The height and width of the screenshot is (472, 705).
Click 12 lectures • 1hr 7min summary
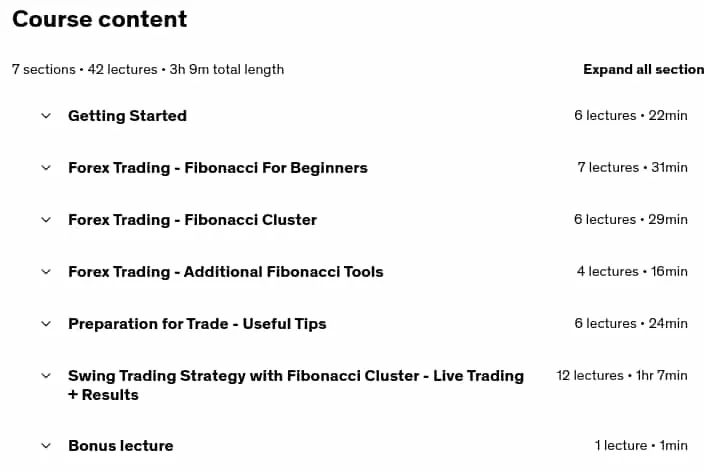[x=622, y=375]
